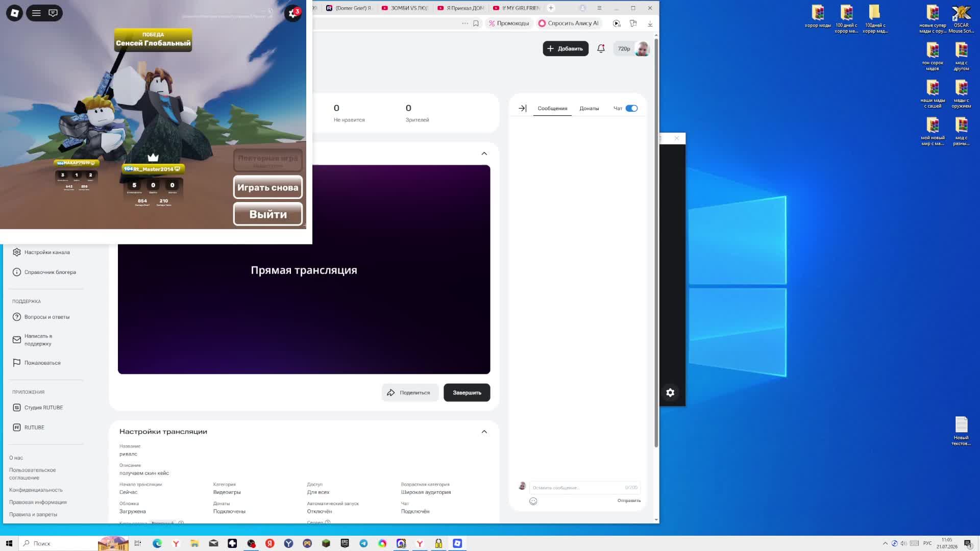Image resolution: width=980 pixels, height=551 pixels.
Task: Open Microsoft Edge from the taskbar
Action: tap(157, 543)
